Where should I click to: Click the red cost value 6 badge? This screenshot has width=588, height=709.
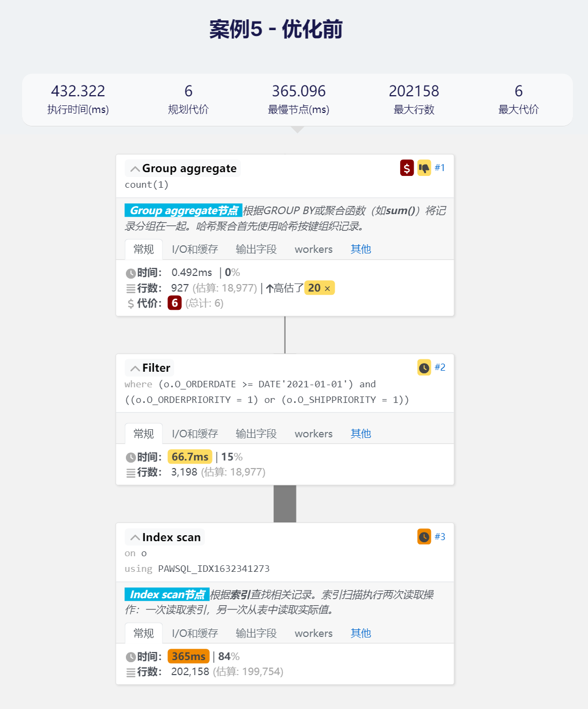point(174,303)
